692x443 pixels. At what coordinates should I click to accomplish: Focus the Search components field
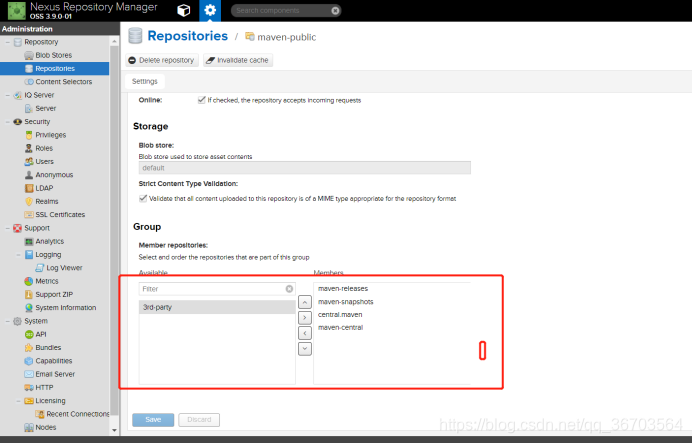pos(282,11)
